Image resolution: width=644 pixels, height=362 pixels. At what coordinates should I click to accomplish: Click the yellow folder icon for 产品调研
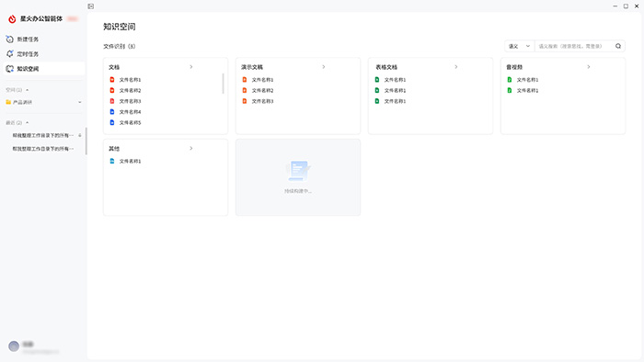point(8,102)
